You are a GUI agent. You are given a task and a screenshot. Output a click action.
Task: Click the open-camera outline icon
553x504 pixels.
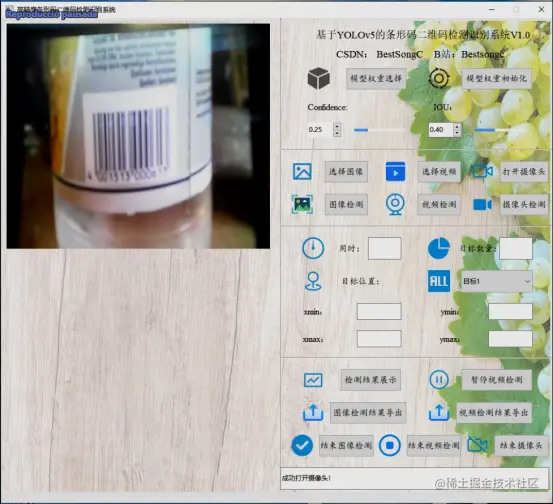[x=482, y=171]
